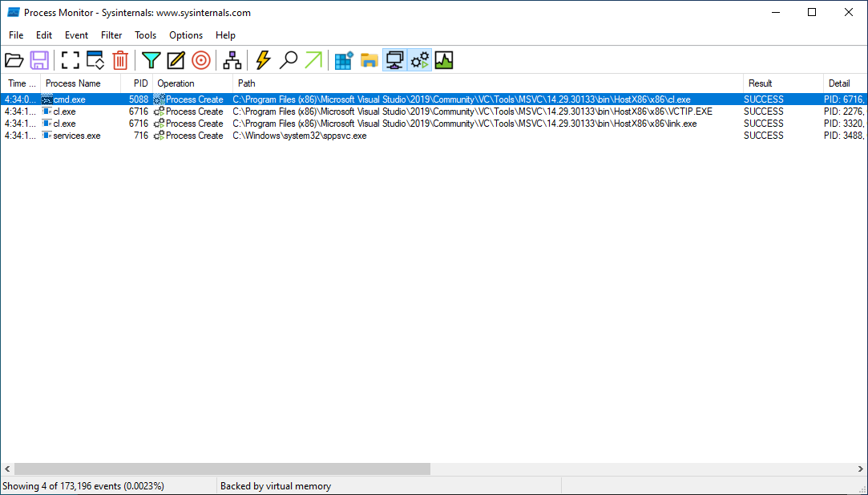Click the Detail cell reading PID: 3320
This screenshot has width=868, height=495.
pyautogui.click(x=844, y=124)
